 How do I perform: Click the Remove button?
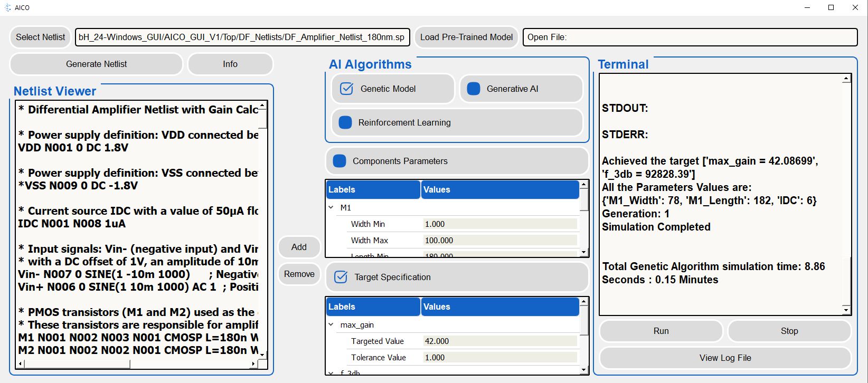[x=299, y=274]
